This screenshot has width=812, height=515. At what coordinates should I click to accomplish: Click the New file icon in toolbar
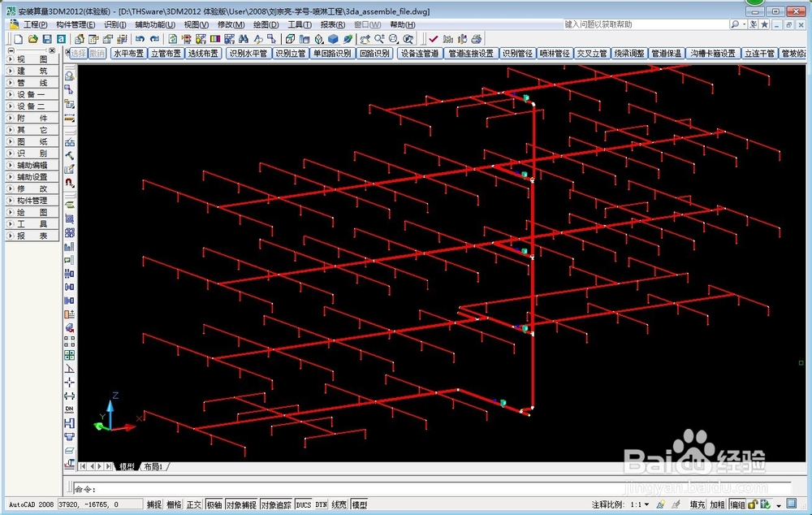point(18,39)
